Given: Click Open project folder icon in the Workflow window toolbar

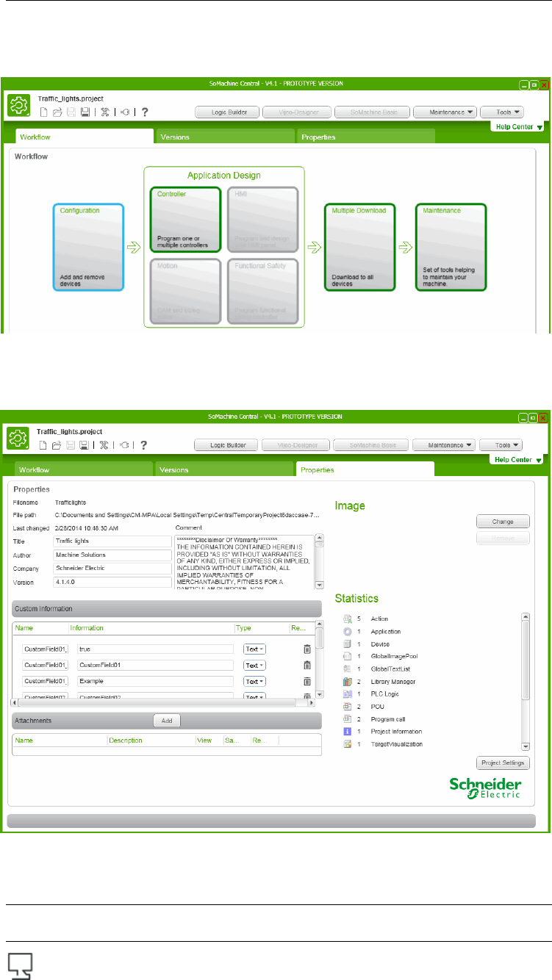Looking at the screenshot, I should click(58, 112).
